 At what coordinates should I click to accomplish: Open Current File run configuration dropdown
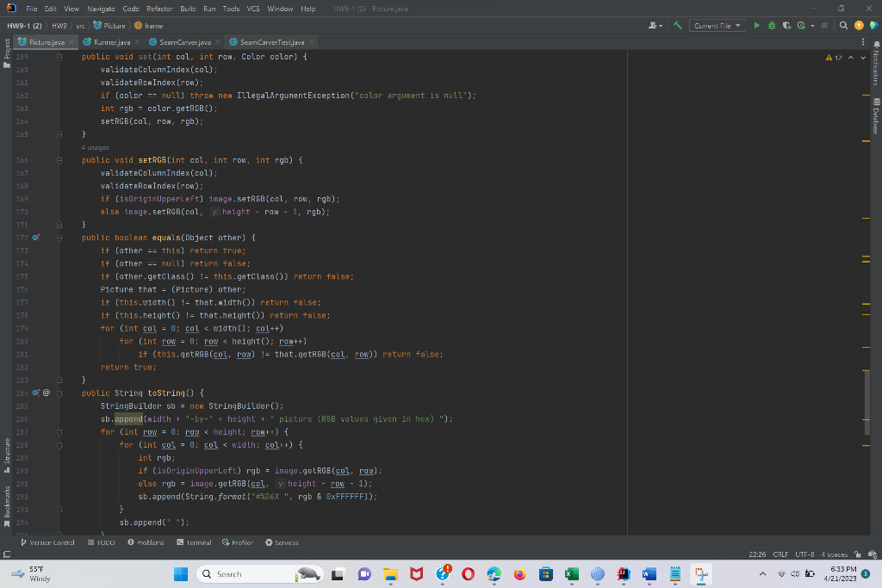717,25
